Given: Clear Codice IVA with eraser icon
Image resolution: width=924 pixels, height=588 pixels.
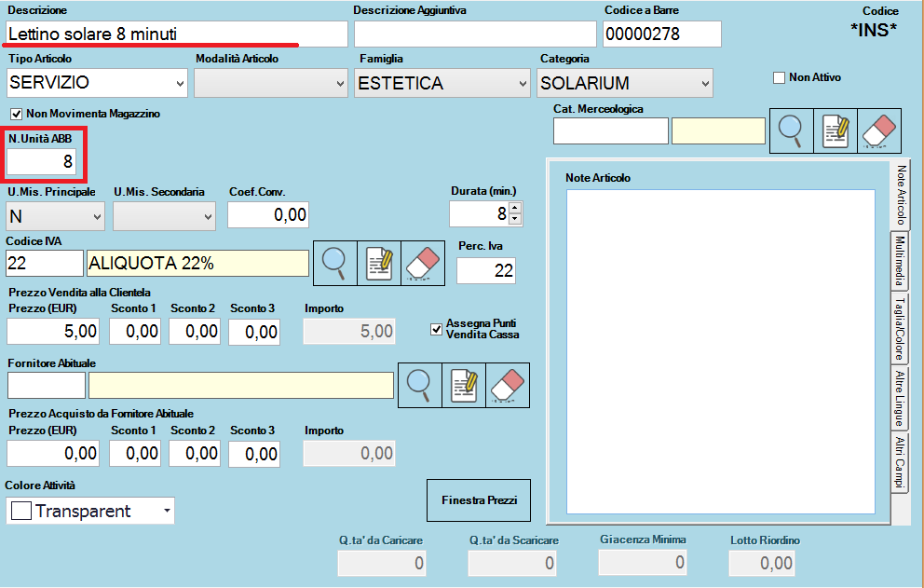Looking at the screenshot, I should point(422,263).
